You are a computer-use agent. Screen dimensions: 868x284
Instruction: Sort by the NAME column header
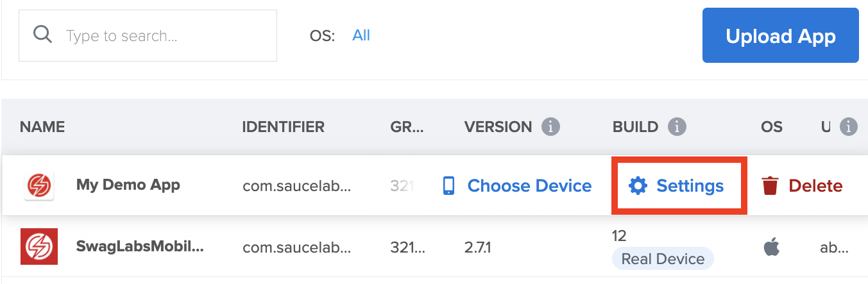click(42, 127)
